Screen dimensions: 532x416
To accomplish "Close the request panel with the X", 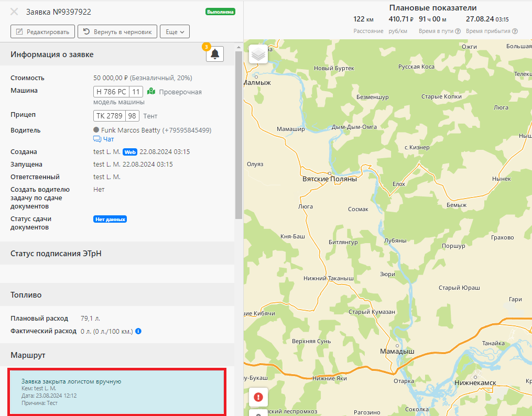I will click(15, 12).
